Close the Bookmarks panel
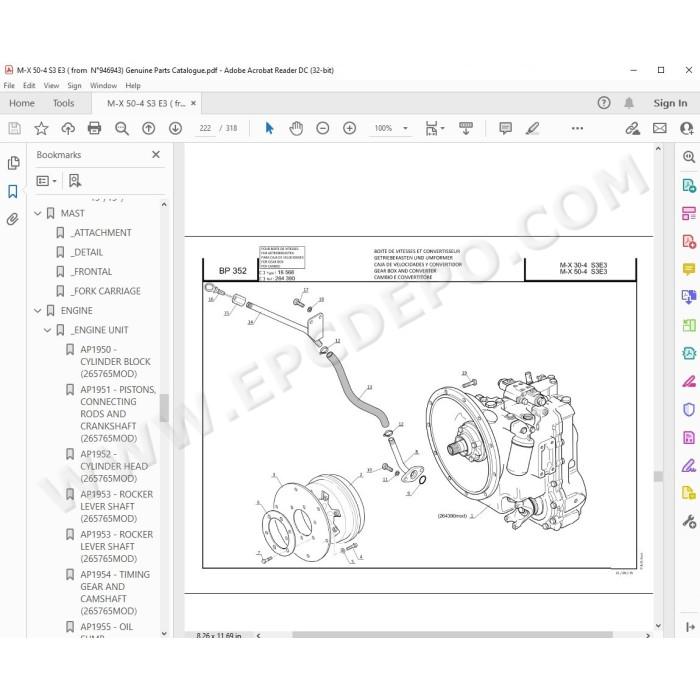Viewport: 700px width, 700px height. 156,154
